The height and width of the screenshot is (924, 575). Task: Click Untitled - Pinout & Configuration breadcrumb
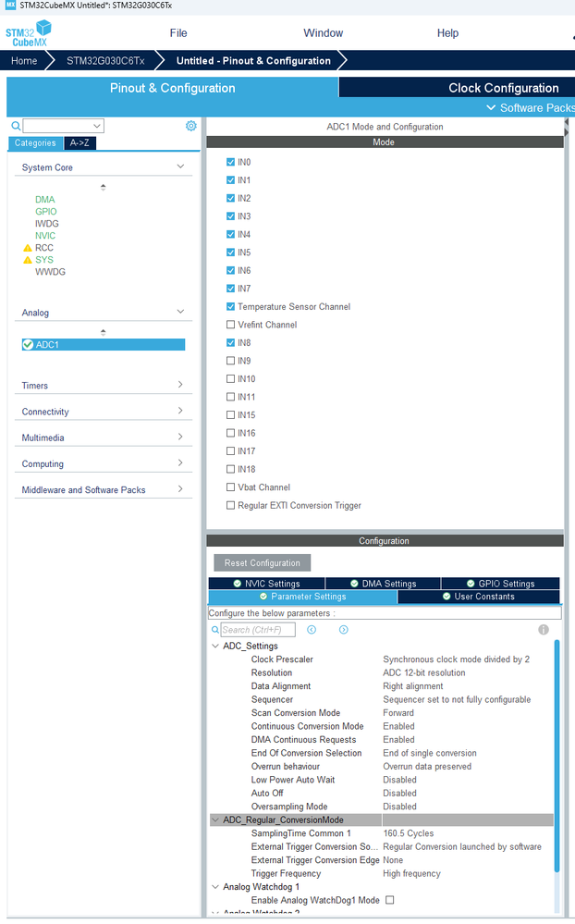coord(253,61)
